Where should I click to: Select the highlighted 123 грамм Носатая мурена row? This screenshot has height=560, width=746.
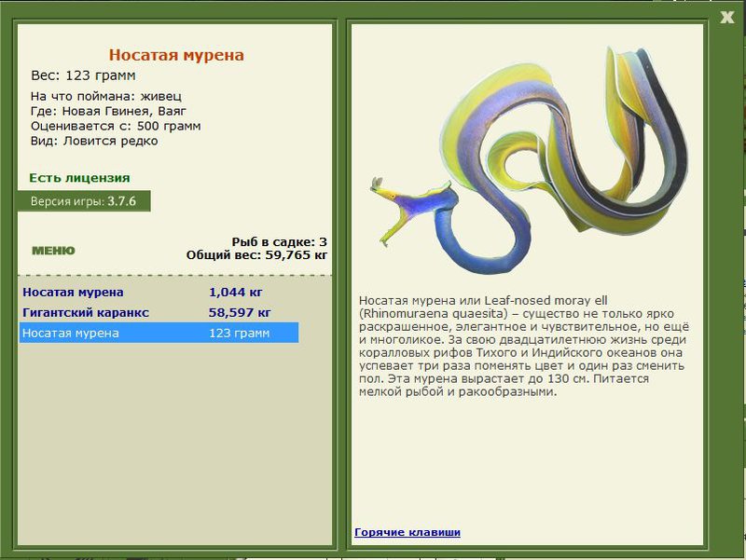click(159, 333)
